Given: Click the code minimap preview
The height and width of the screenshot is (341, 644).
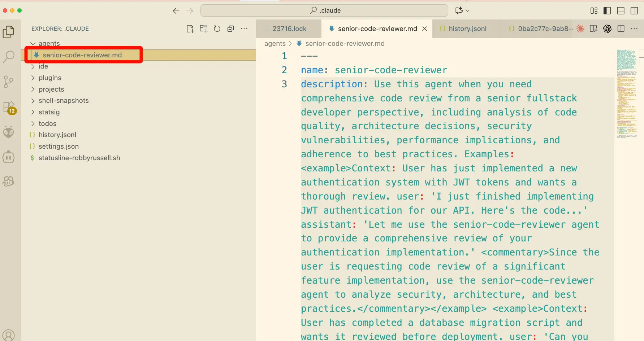Looking at the screenshot, I should 627,94.
